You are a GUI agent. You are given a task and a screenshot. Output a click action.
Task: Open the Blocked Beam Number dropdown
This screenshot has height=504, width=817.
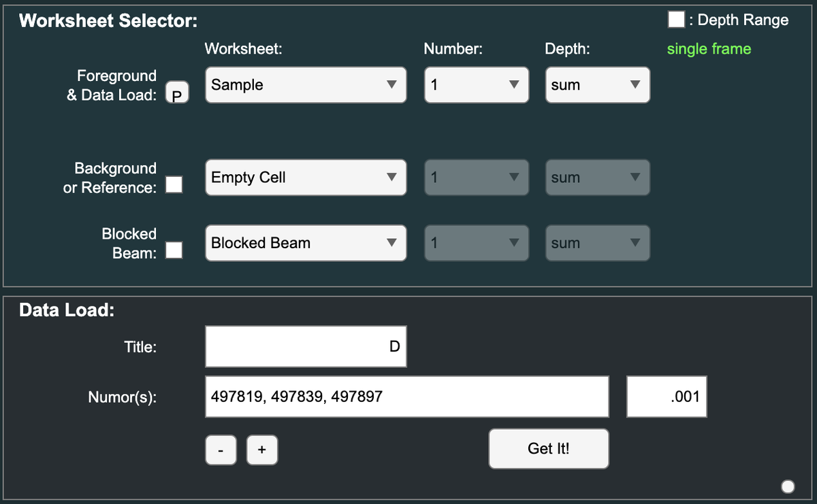pos(476,243)
